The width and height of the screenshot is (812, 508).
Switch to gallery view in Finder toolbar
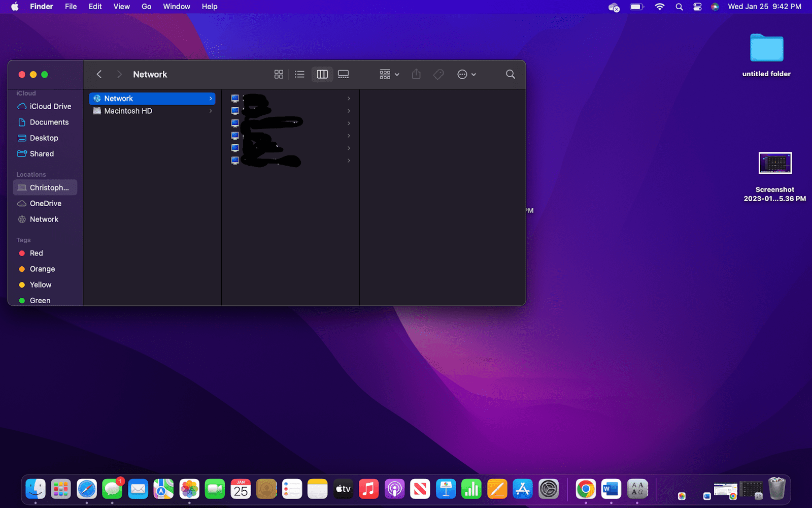click(344, 74)
